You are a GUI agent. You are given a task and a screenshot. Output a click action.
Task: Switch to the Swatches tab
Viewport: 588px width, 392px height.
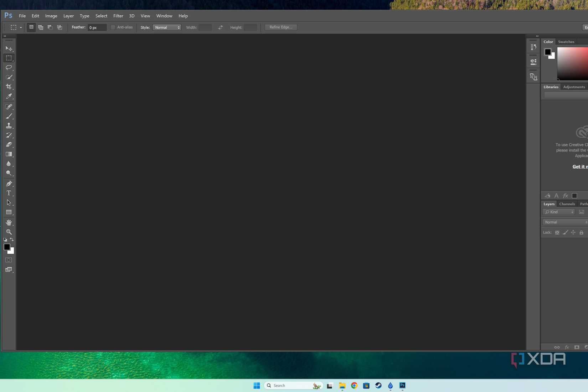(566, 42)
